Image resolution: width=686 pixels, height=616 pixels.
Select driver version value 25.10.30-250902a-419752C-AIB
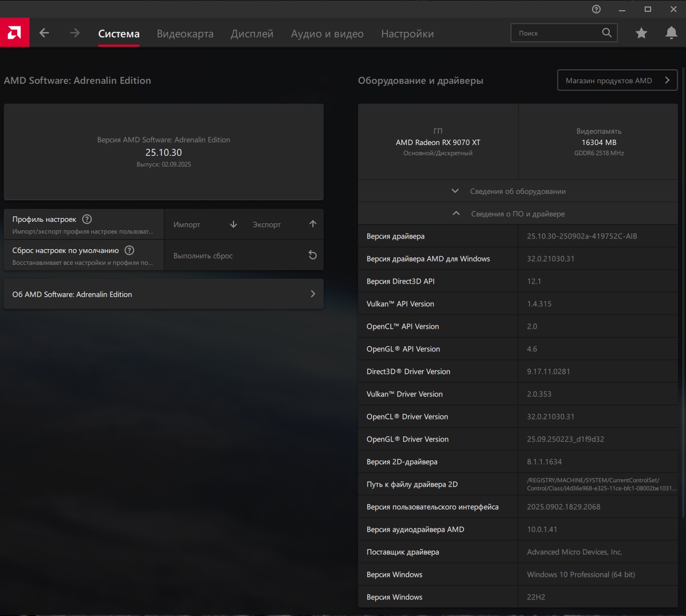582,236
